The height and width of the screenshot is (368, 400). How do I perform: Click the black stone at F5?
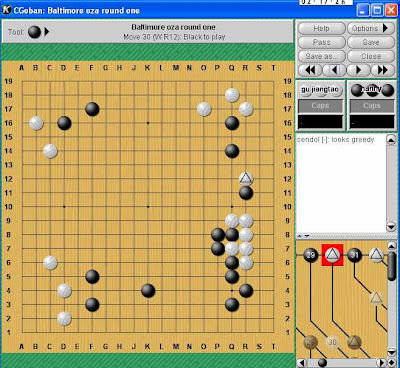[92, 277]
